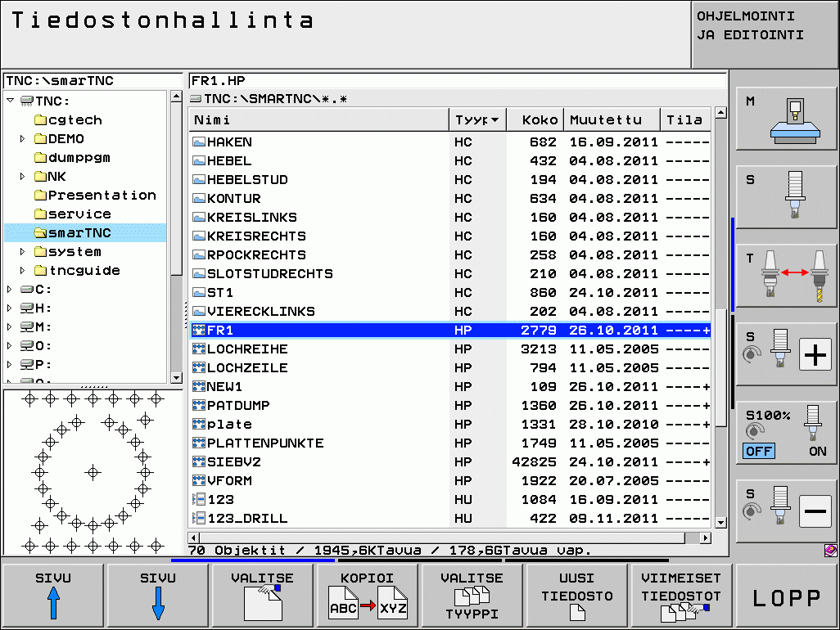
Task: Select the 123 unit program icon
Action: (x=199, y=499)
